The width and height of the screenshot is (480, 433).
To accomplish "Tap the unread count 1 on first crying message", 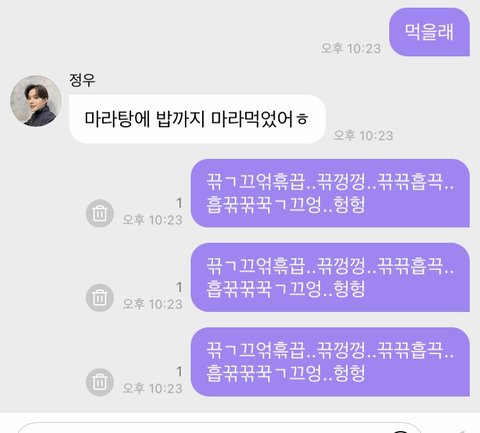I will (x=179, y=203).
